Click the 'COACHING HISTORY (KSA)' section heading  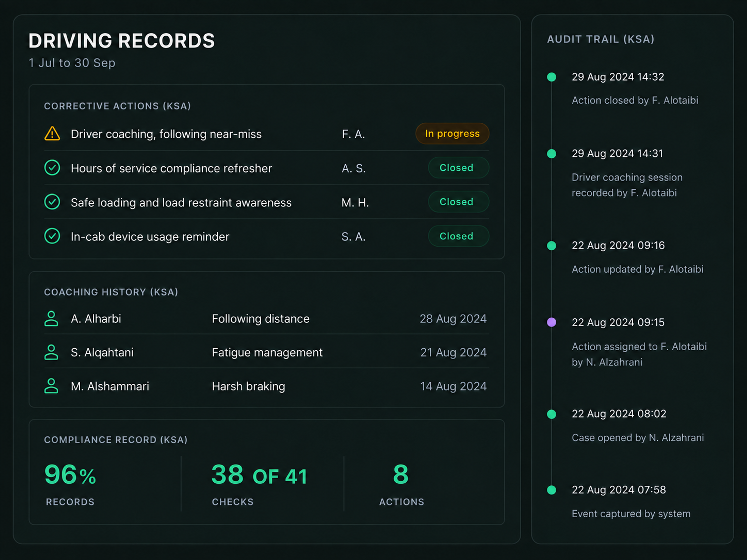point(111,292)
